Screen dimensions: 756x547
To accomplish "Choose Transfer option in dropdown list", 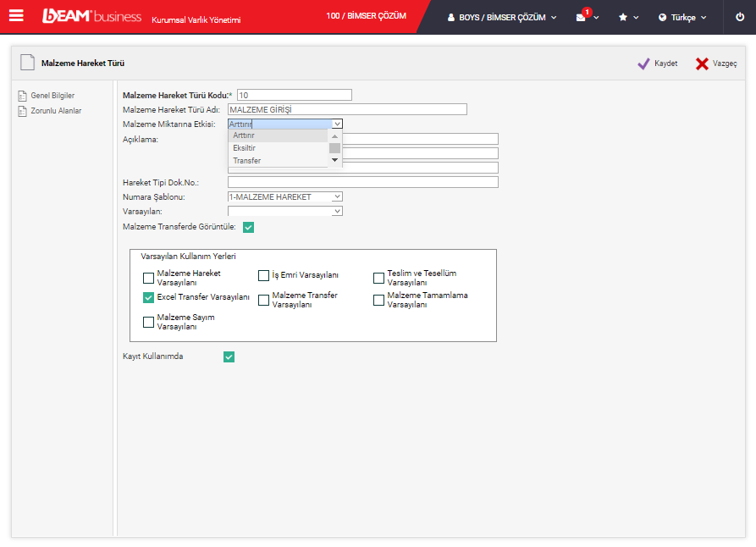I will pyautogui.click(x=247, y=161).
